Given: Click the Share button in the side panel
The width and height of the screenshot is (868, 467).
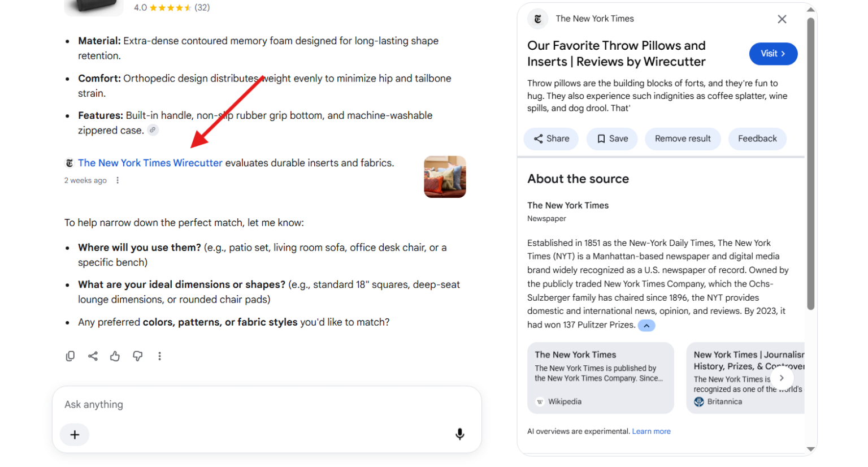Looking at the screenshot, I should (552, 139).
